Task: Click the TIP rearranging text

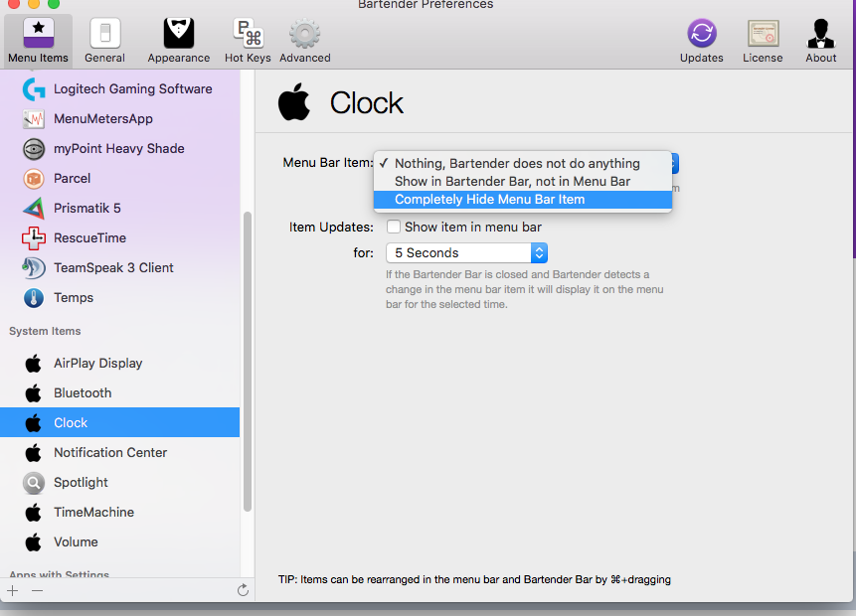Action: [x=474, y=579]
